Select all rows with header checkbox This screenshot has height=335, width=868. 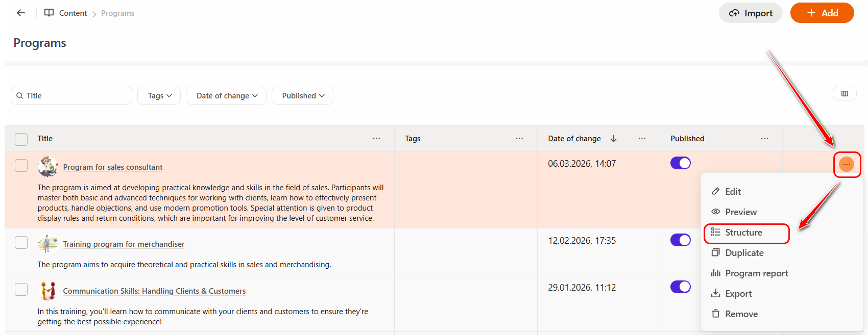(21, 139)
